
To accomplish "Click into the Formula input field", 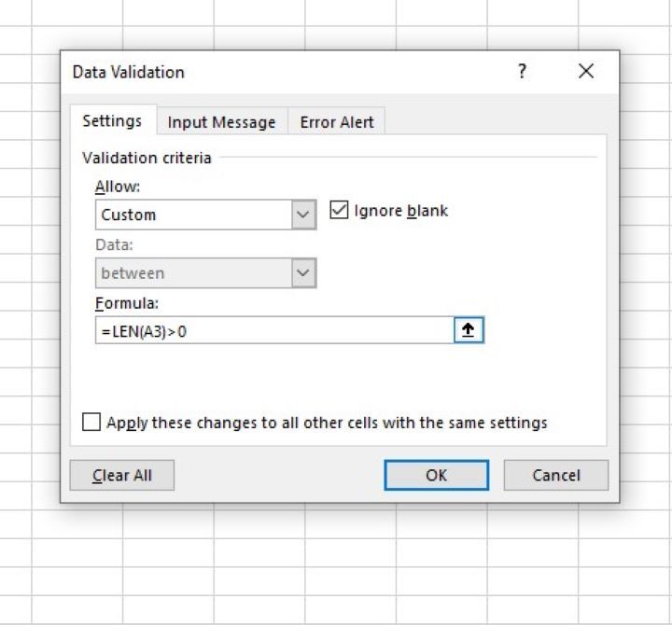I will tap(273, 330).
